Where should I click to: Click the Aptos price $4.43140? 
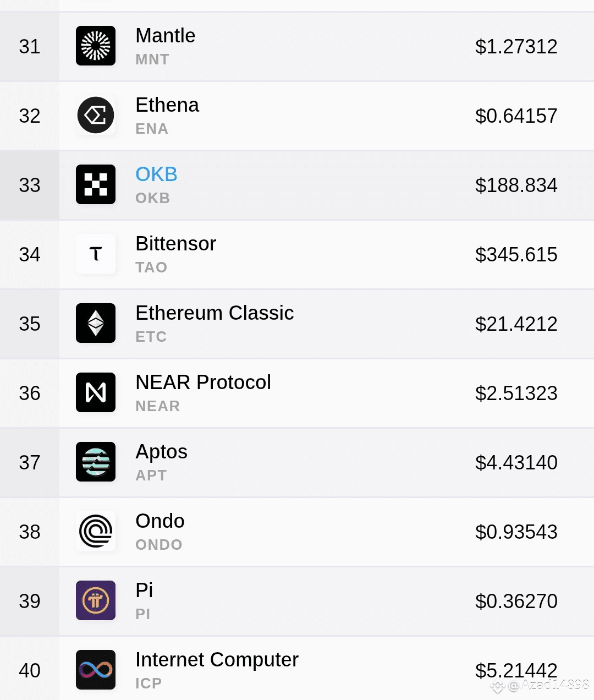[x=516, y=462]
